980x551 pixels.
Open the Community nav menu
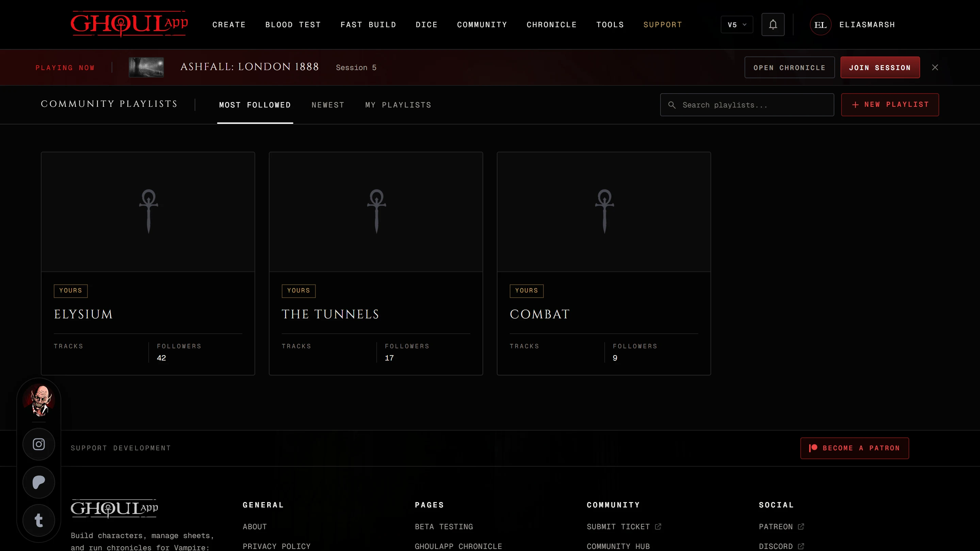click(x=482, y=25)
